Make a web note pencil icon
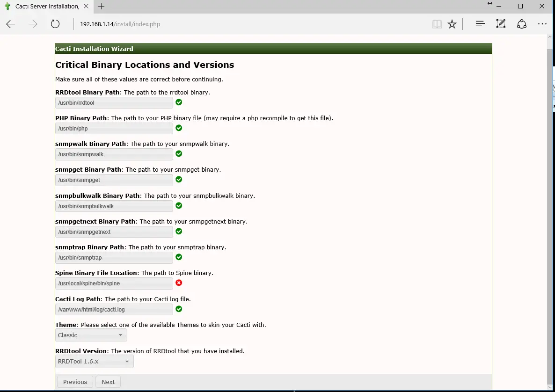 click(501, 24)
